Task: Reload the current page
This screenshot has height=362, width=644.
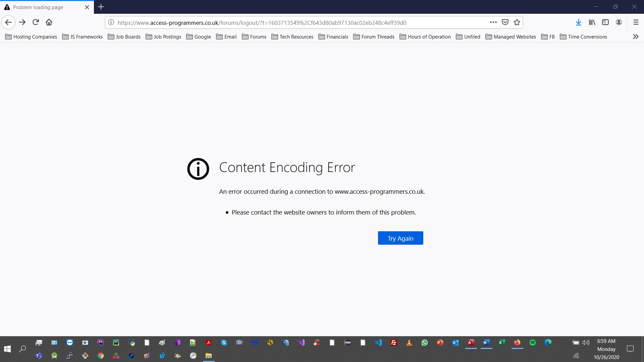Action: tap(36, 22)
